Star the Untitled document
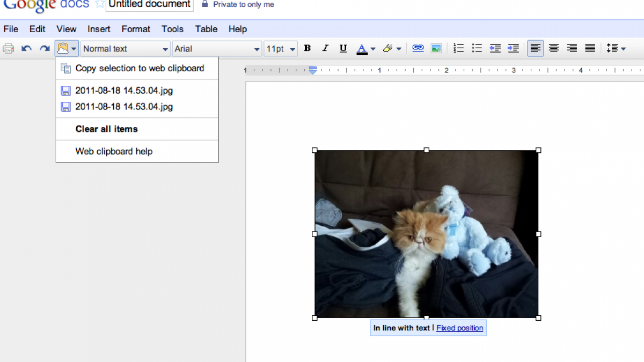Screen dimensions: 644x362 click(99, 4)
